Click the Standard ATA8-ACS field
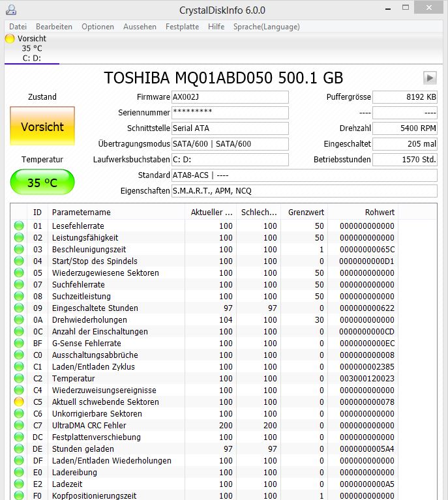 pos(305,175)
